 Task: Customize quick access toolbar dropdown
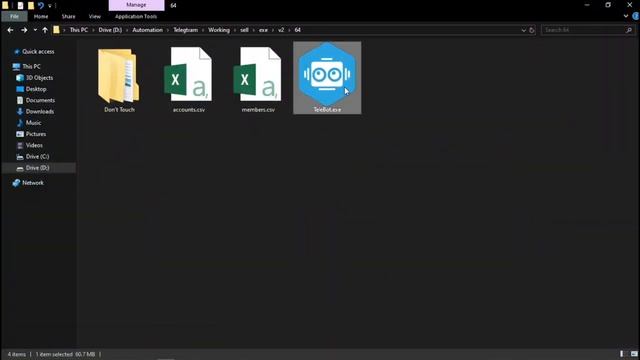click(x=50, y=6)
